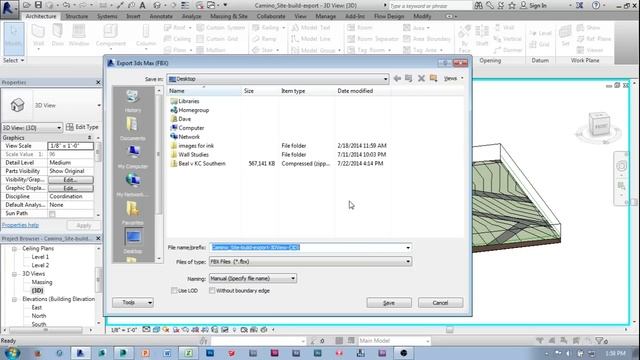Image resolution: width=640 pixels, height=360 pixels.
Task: Open the 3D View: {3D} instance dropdown
Action: [x=31, y=128]
